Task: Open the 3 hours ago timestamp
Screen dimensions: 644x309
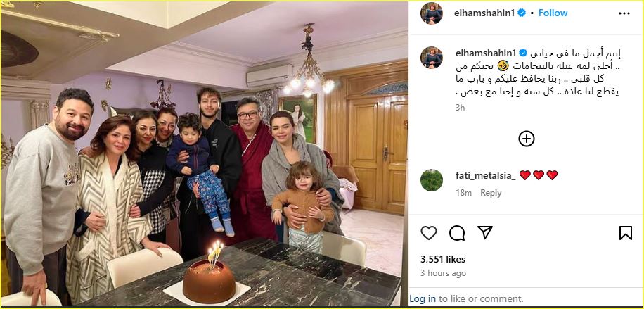Action: pos(443,273)
